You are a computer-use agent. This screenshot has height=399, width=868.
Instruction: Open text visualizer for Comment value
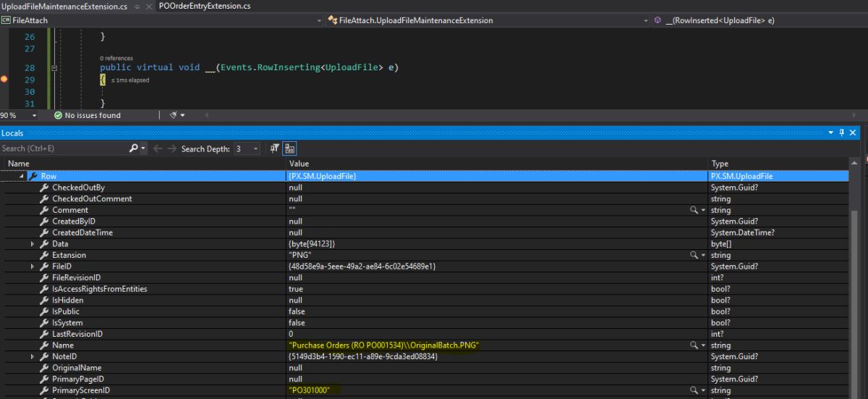click(694, 210)
